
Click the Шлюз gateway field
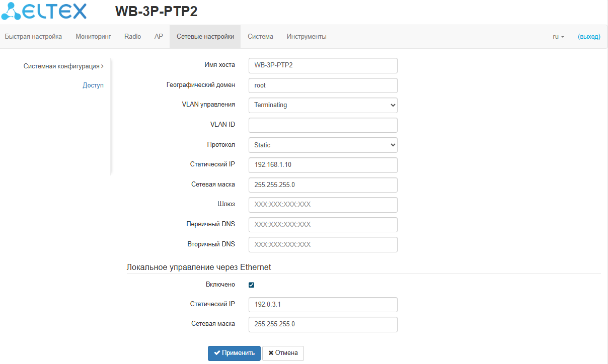pos(323,205)
